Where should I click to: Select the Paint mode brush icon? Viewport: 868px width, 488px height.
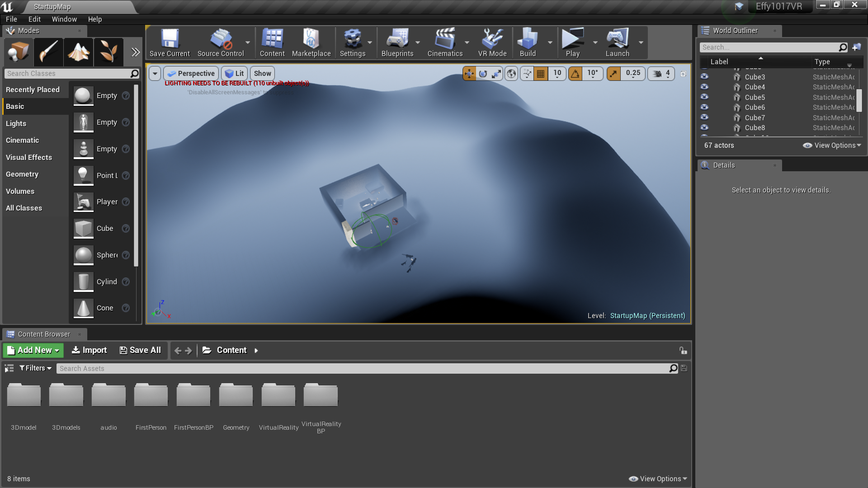(48, 52)
